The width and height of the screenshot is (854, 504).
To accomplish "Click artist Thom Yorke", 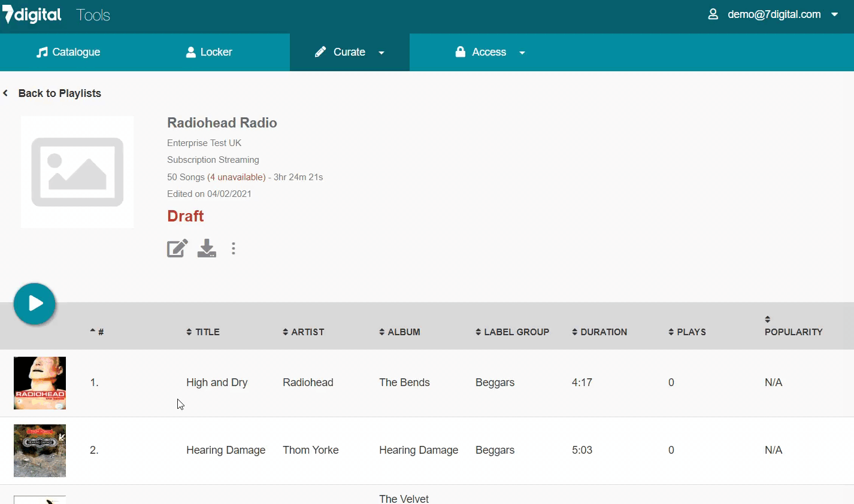I will coord(311,450).
